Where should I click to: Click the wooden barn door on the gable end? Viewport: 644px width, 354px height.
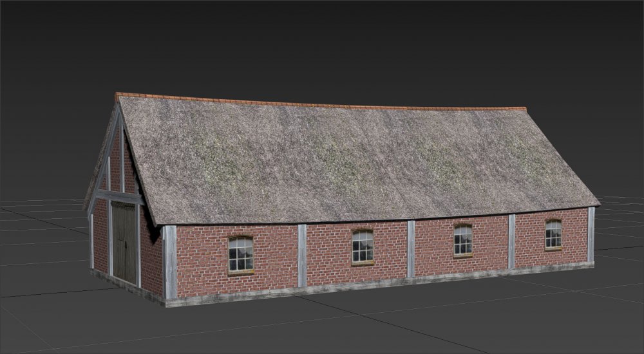click(x=124, y=243)
